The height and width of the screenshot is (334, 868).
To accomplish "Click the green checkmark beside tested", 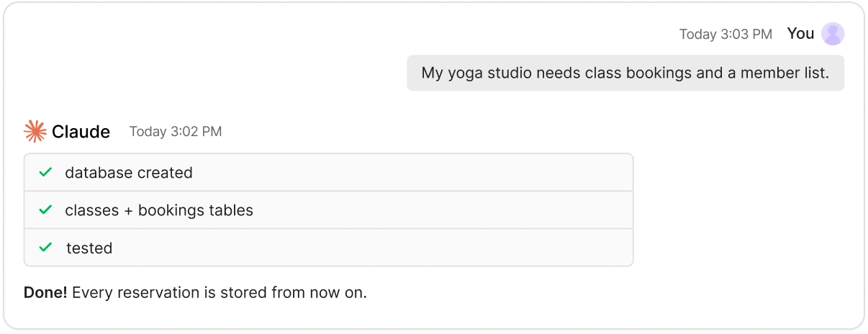I will point(45,248).
